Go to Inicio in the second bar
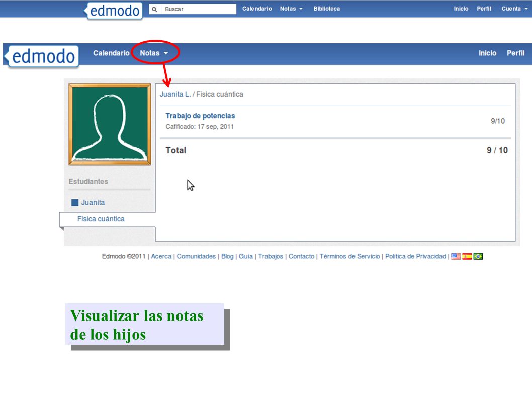Image resolution: width=532 pixels, height=399 pixels. point(488,53)
